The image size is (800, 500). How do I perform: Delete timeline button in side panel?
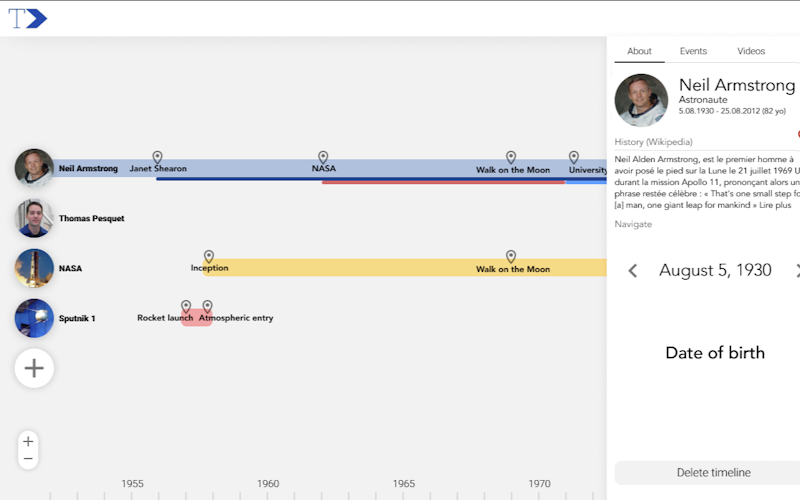(713, 472)
